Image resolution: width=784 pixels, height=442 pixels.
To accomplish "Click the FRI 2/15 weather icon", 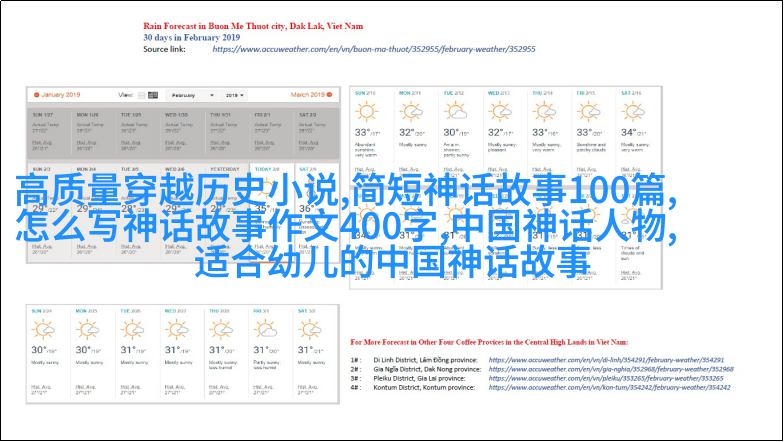I will (x=588, y=112).
